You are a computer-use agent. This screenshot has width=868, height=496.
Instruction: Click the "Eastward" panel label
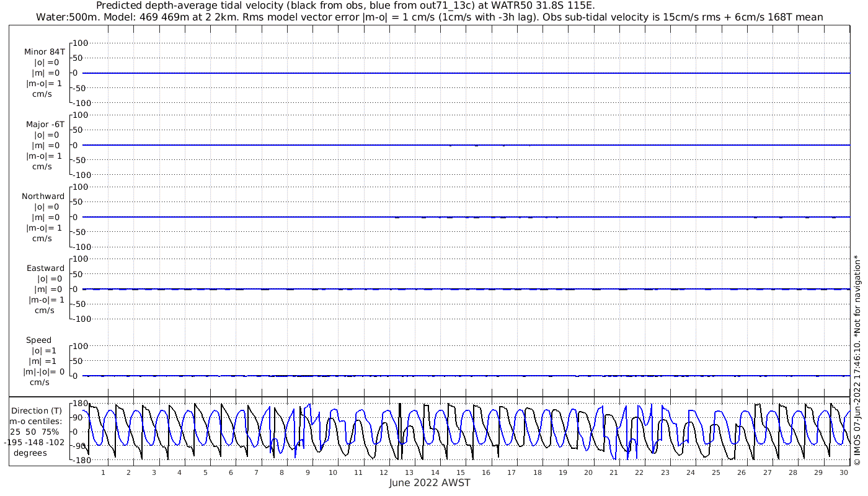(x=45, y=268)
